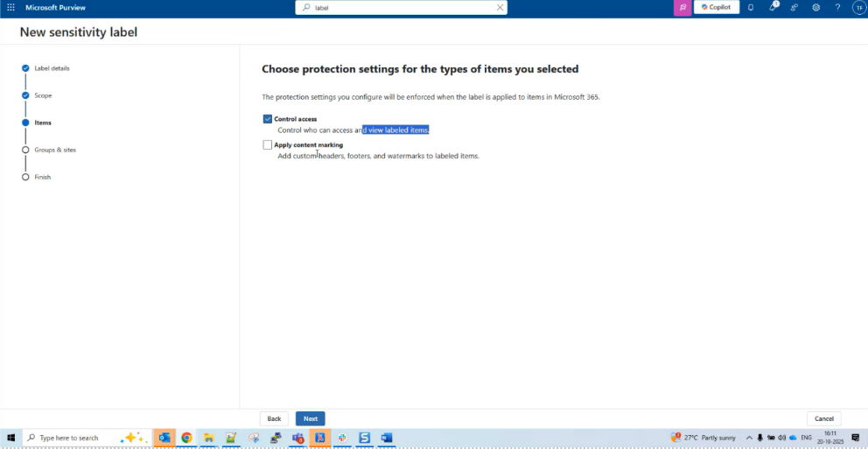Open Copilot from the header
Viewport: 868px width, 449px height.
(717, 7)
